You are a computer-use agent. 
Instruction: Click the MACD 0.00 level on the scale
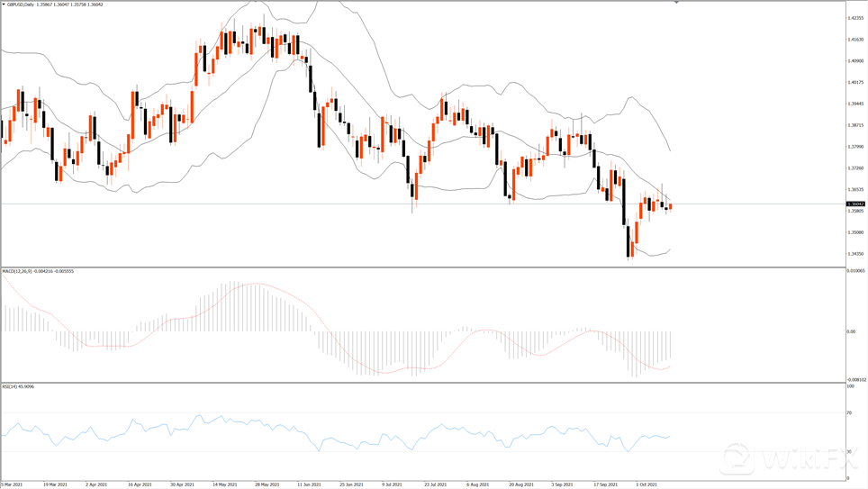851,331
